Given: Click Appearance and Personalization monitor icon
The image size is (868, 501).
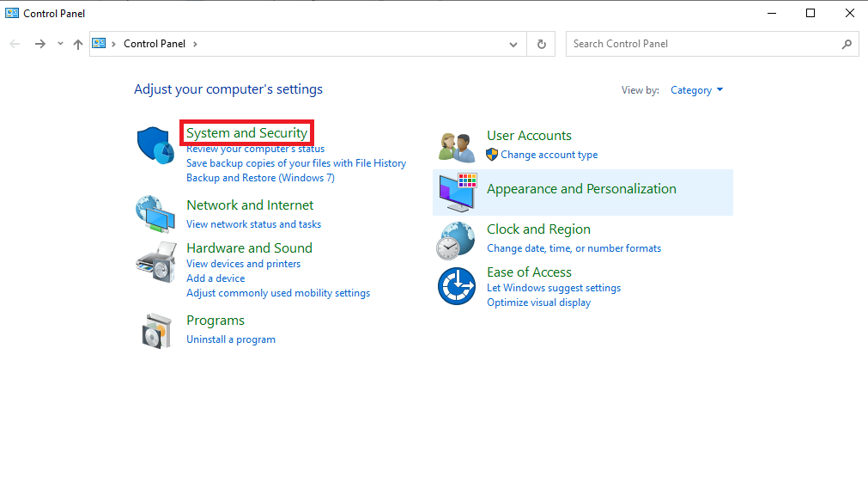Looking at the screenshot, I should point(458,192).
